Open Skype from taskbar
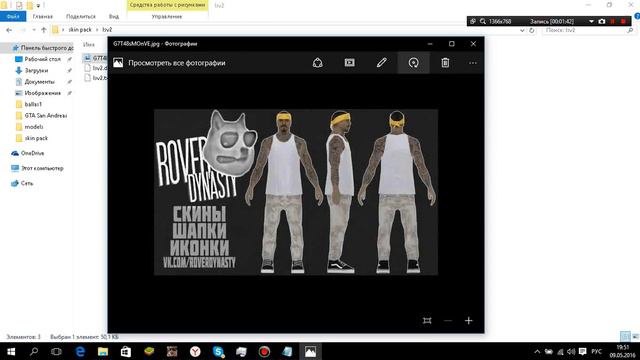Viewport: 640px width, 360px height. [218, 351]
